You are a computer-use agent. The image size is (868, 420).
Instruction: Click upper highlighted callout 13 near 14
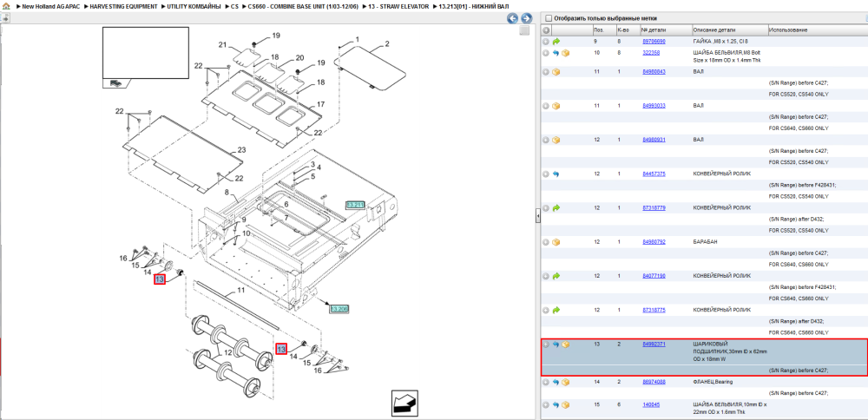[x=160, y=279]
